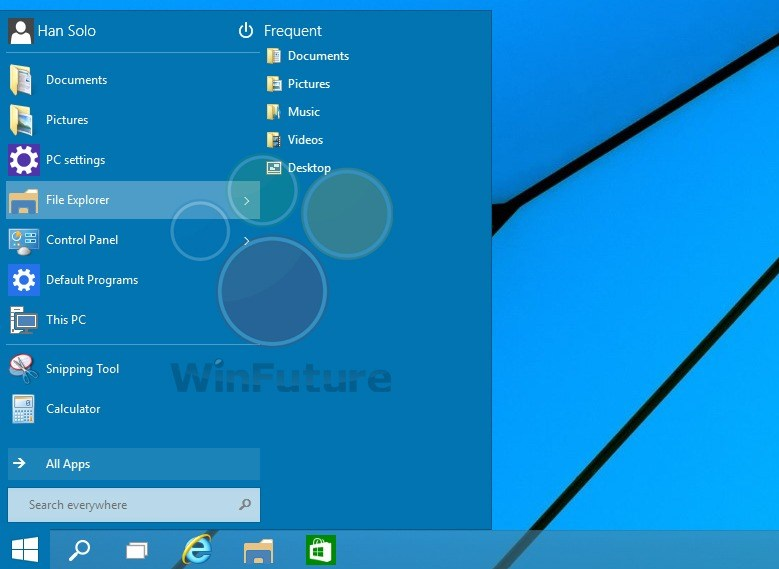779x569 pixels.
Task: Open Music from the Frequent list
Action: [303, 112]
